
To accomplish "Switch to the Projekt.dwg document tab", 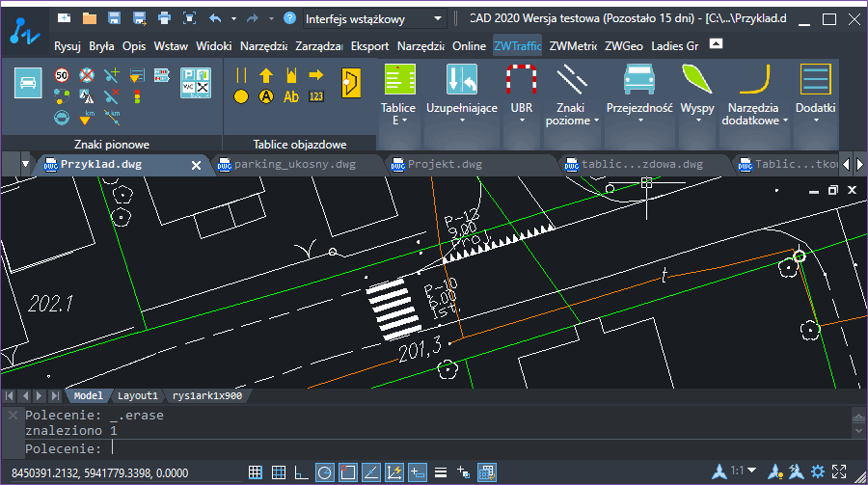I will [x=445, y=165].
